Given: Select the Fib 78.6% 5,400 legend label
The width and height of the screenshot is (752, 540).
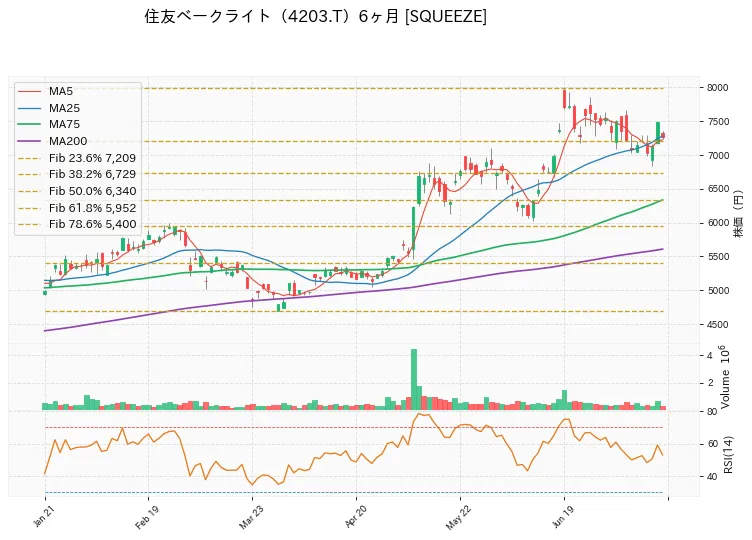Looking at the screenshot, I should click(92, 224).
